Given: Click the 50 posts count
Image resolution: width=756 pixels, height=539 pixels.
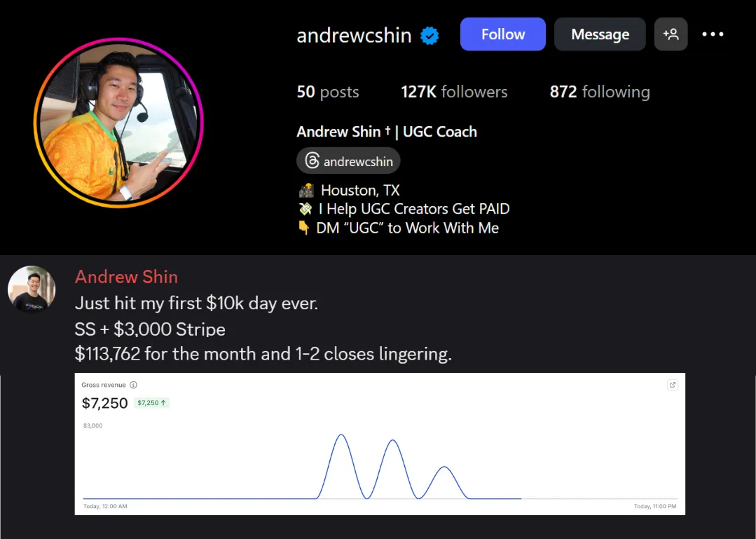Looking at the screenshot, I should 328,92.
